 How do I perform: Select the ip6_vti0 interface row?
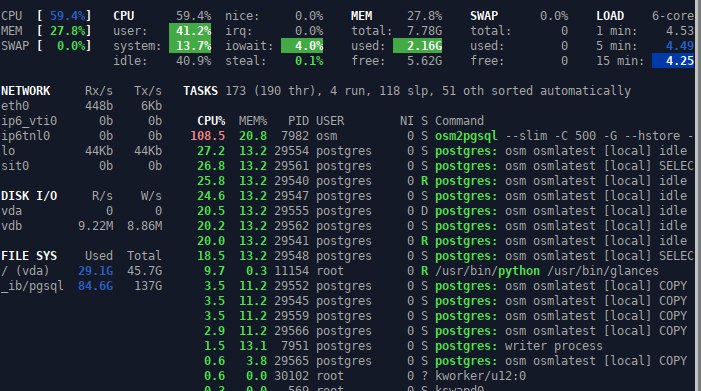point(81,121)
